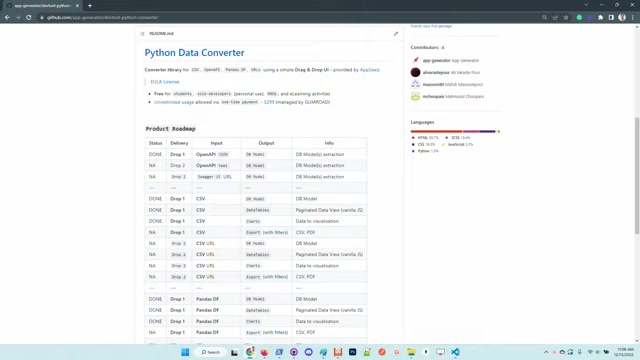
Task: Open the AppSeed link
Action: tap(369, 70)
